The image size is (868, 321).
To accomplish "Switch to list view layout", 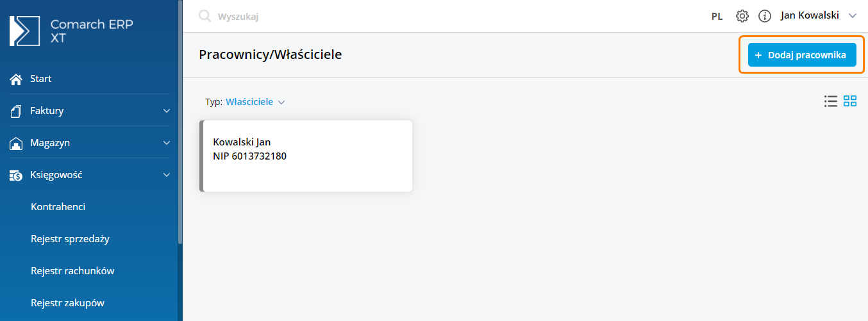I will (831, 101).
